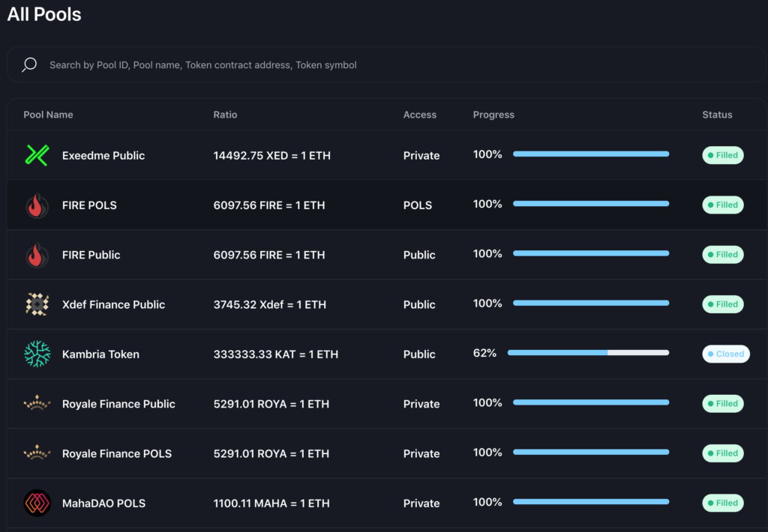This screenshot has height=532, width=768.
Task: Click the 100% value for Exeedme Public
Action: coord(487,154)
